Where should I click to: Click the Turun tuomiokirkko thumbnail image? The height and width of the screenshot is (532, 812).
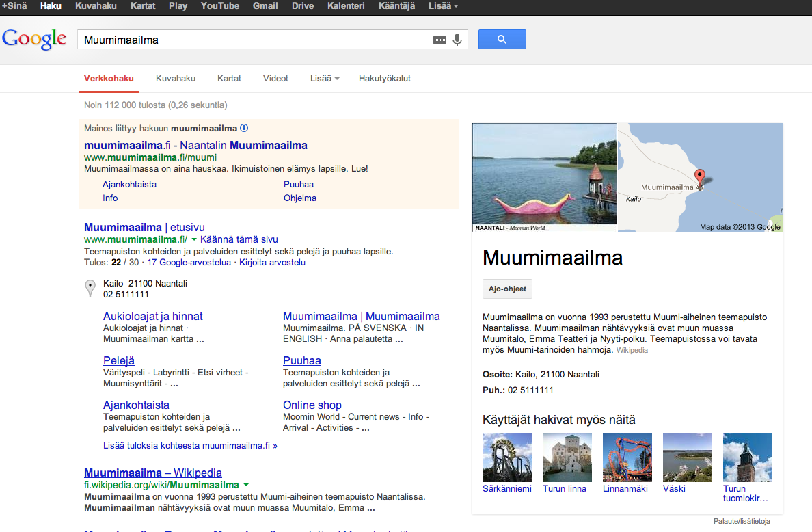[747, 457]
